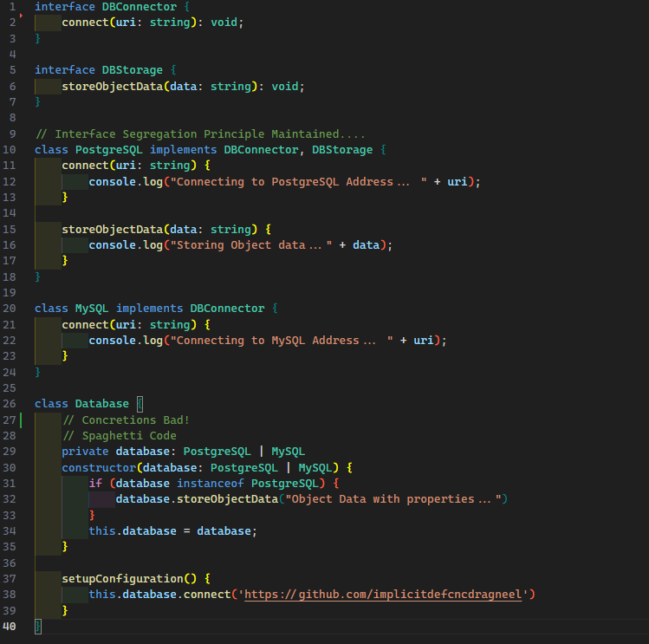Image resolution: width=649 pixels, height=644 pixels.
Task: Click "connect(uri: string): void;" on line 2
Action: coord(153,23)
